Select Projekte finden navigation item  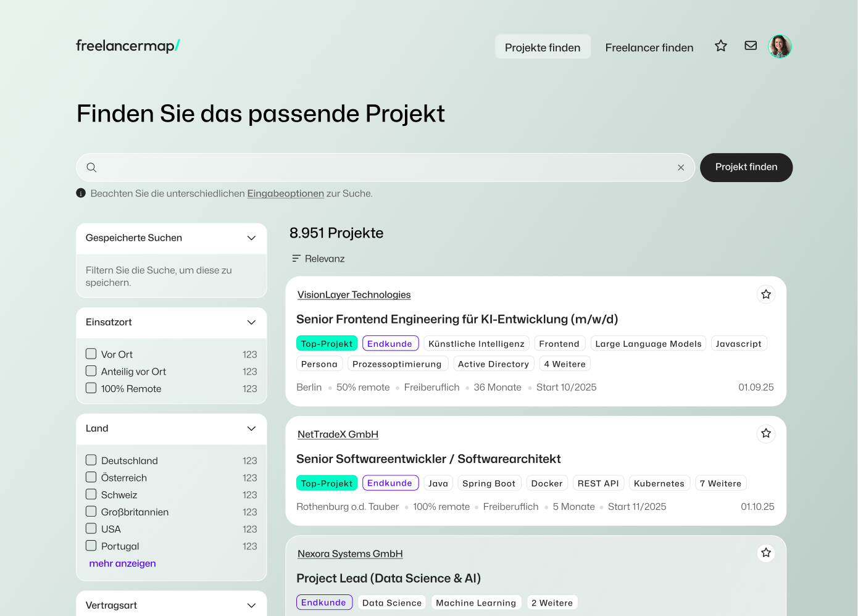(542, 48)
